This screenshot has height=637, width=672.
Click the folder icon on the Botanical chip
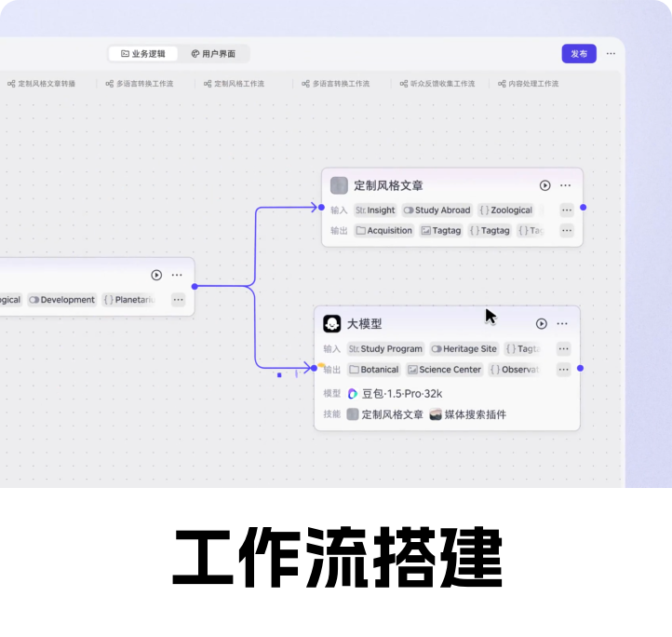(354, 370)
